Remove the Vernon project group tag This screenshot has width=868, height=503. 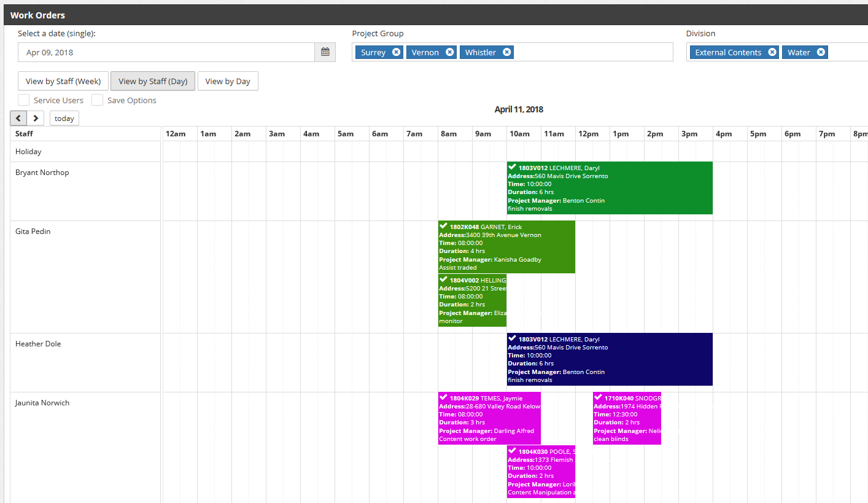[x=449, y=52]
